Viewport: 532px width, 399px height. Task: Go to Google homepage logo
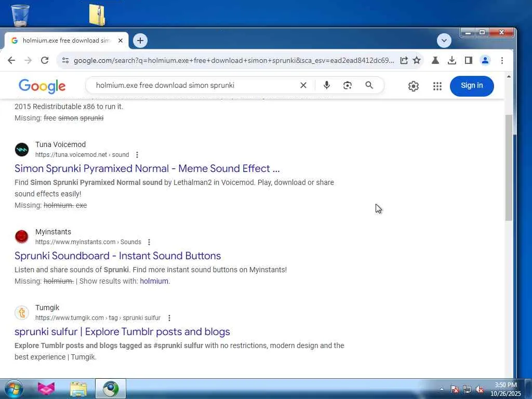(x=42, y=86)
